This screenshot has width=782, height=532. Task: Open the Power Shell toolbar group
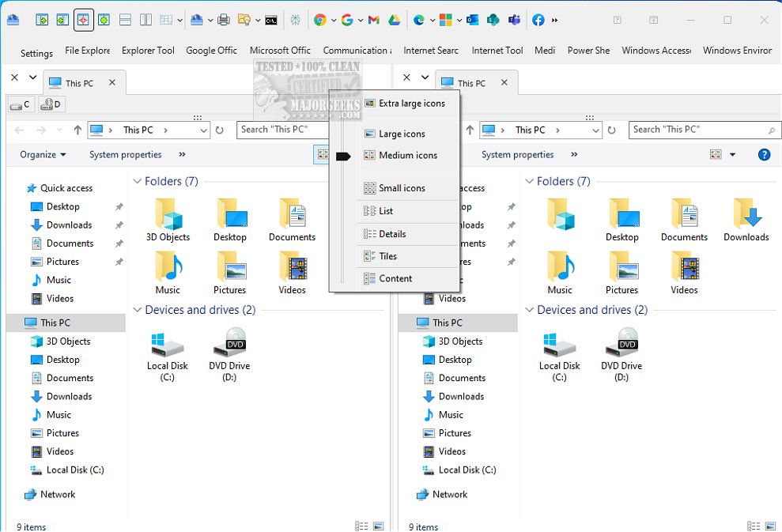(x=588, y=51)
